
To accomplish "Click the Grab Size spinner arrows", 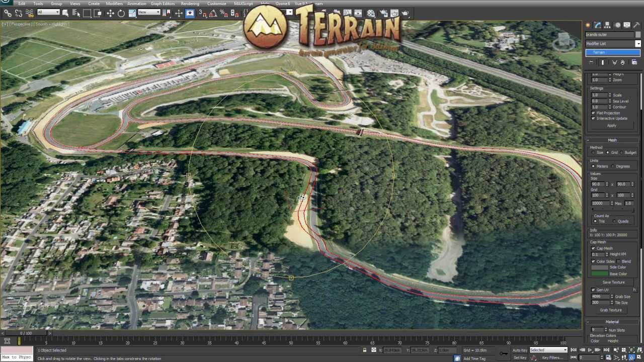I will pyautogui.click(x=612, y=296).
